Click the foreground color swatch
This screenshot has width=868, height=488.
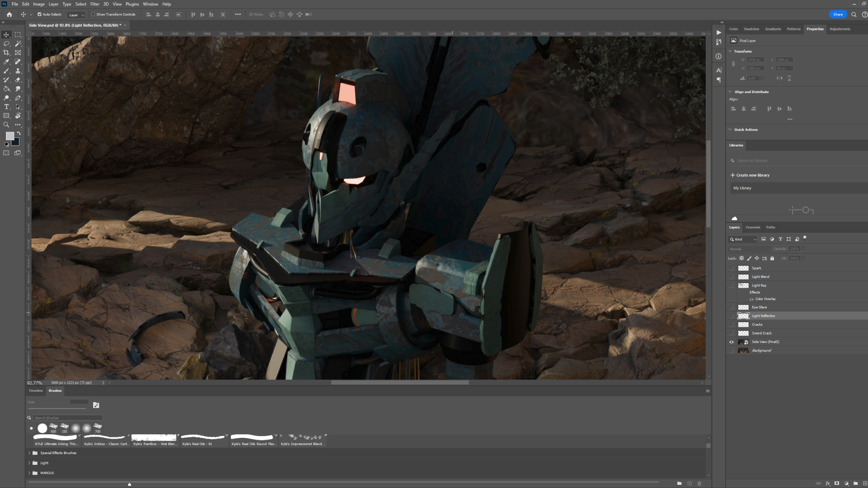9,136
